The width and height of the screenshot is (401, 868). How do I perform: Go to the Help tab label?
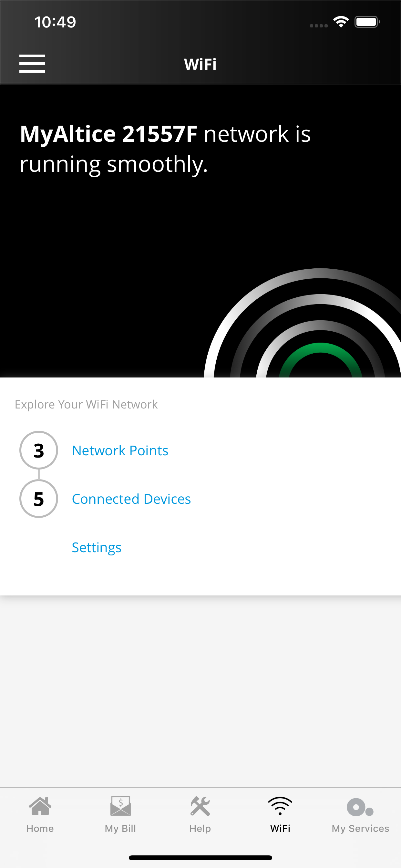coord(200,828)
